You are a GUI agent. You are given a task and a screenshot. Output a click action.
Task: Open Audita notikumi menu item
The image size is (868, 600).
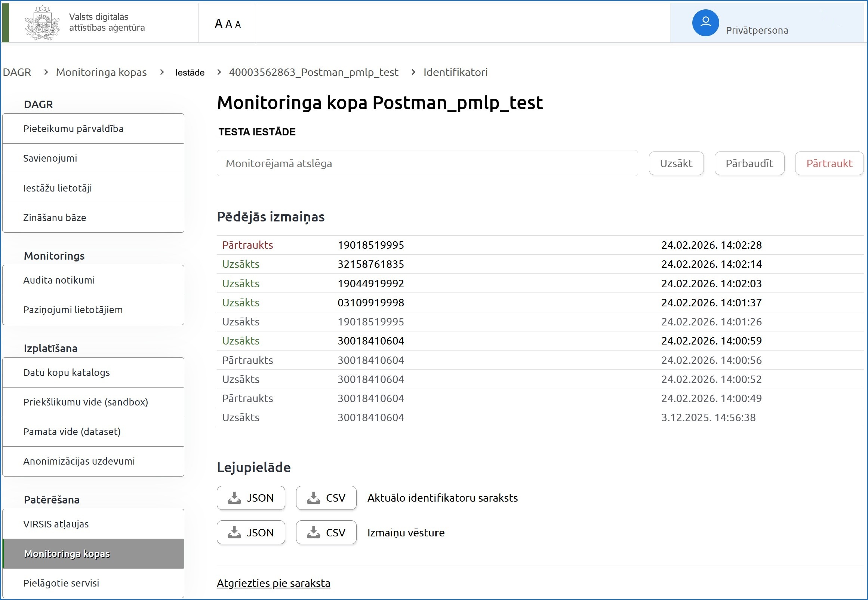(93, 280)
